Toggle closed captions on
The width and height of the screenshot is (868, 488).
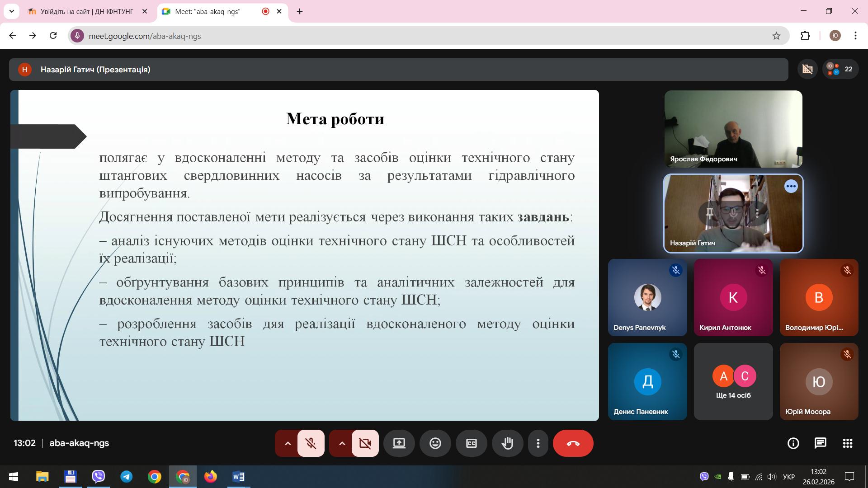click(471, 443)
